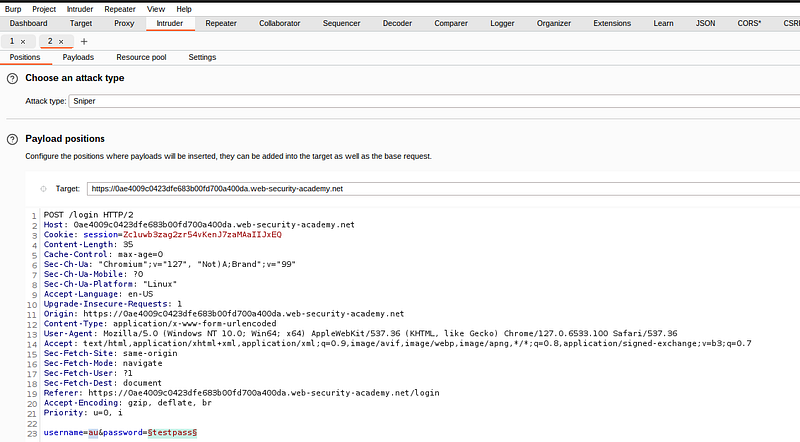Click the session cookie value
The image size is (800, 442).
203,235
